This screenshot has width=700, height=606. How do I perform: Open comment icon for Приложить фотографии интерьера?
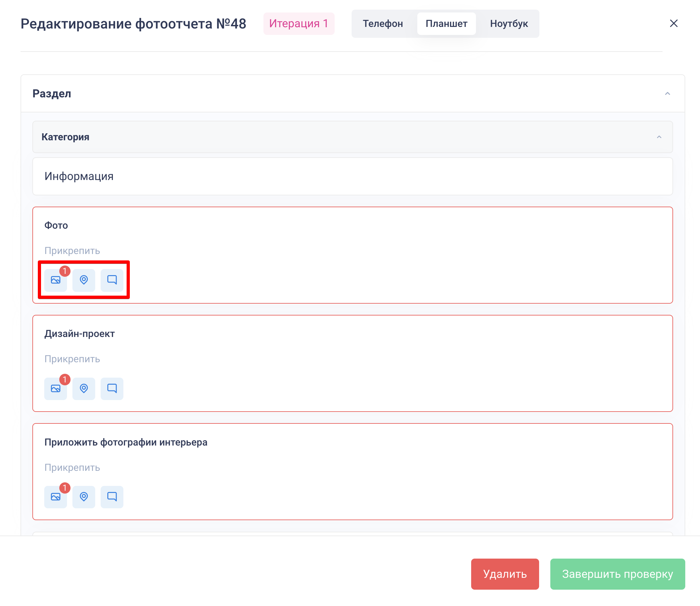[x=112, y=497]
